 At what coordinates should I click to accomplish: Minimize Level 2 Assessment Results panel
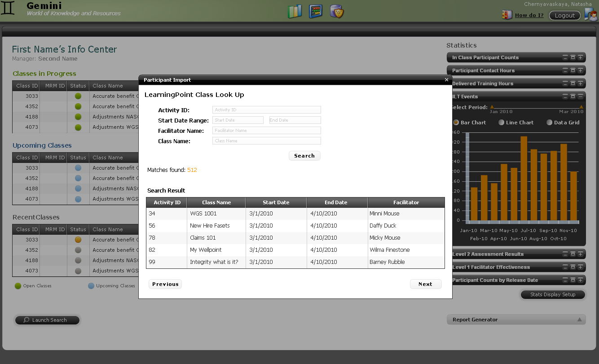tap(565, 254)
